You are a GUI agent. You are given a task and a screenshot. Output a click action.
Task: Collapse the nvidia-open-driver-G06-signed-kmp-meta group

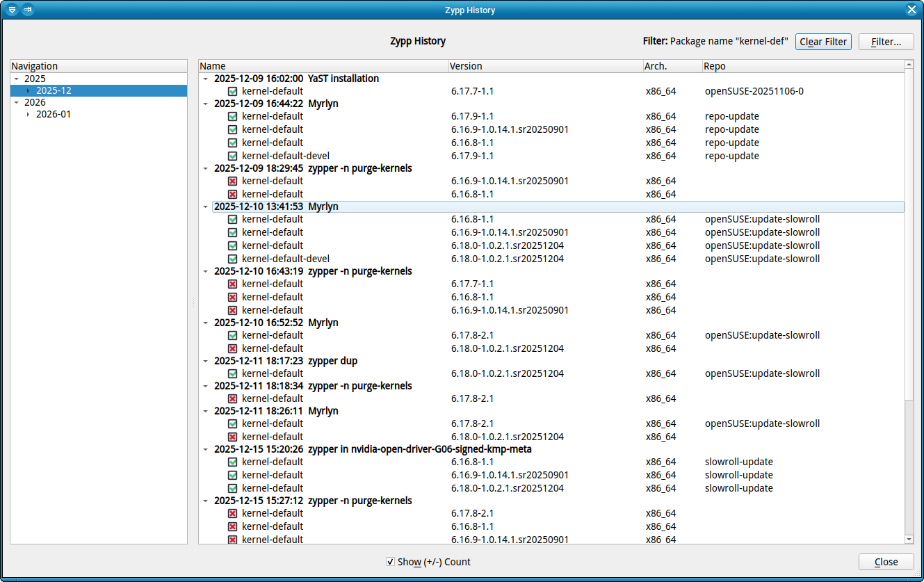coord(205,449)
